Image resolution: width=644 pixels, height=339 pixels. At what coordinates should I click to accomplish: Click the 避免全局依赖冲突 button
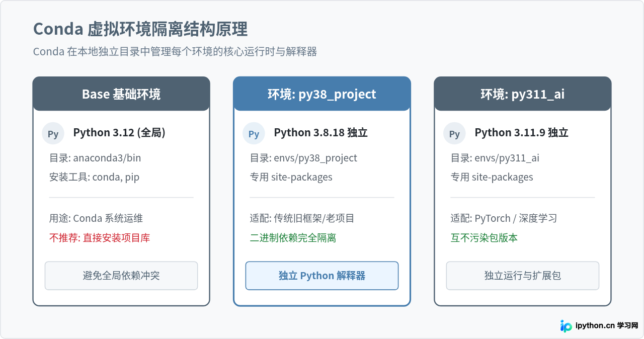[121, 276]
